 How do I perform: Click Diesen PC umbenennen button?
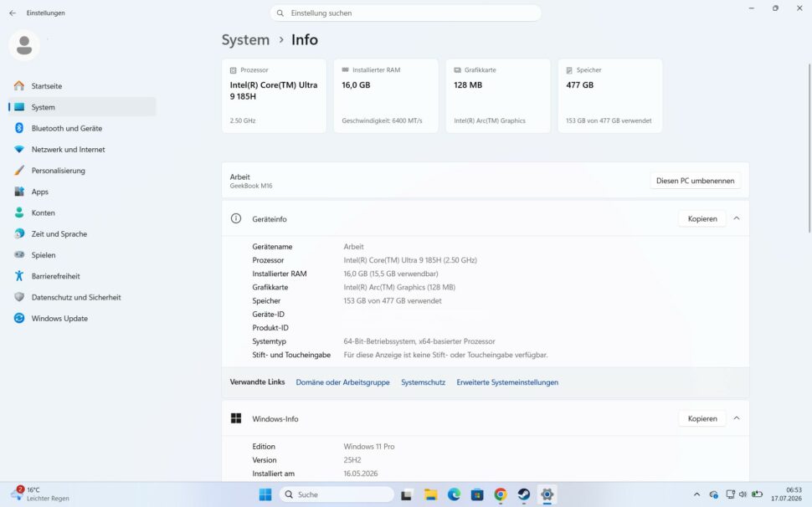(x=695, y=181)
